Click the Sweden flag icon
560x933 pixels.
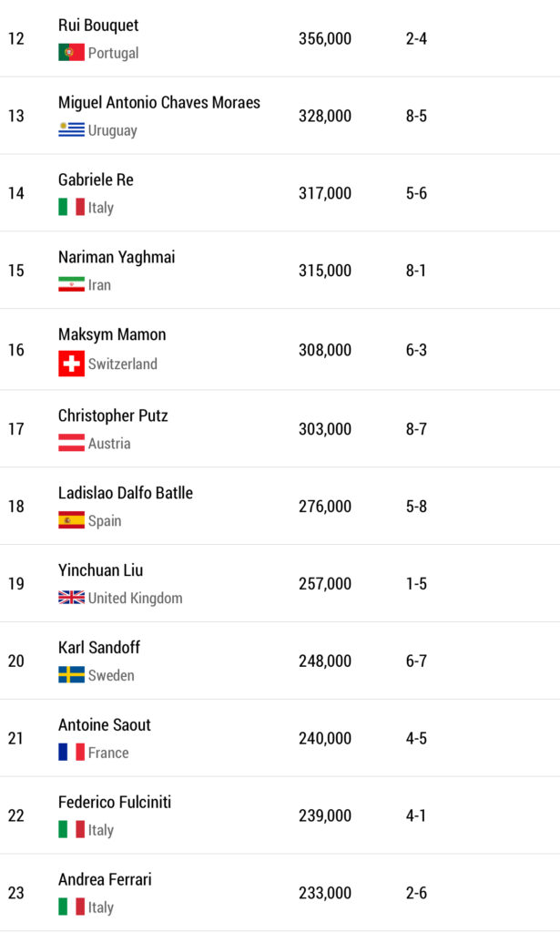(x=71, y=675)
